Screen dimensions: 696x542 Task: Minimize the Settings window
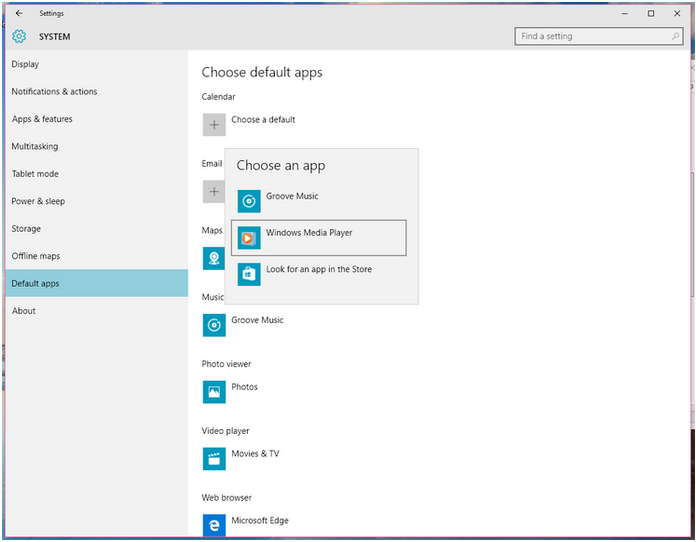pyautogui.click(x=625, y=13)
